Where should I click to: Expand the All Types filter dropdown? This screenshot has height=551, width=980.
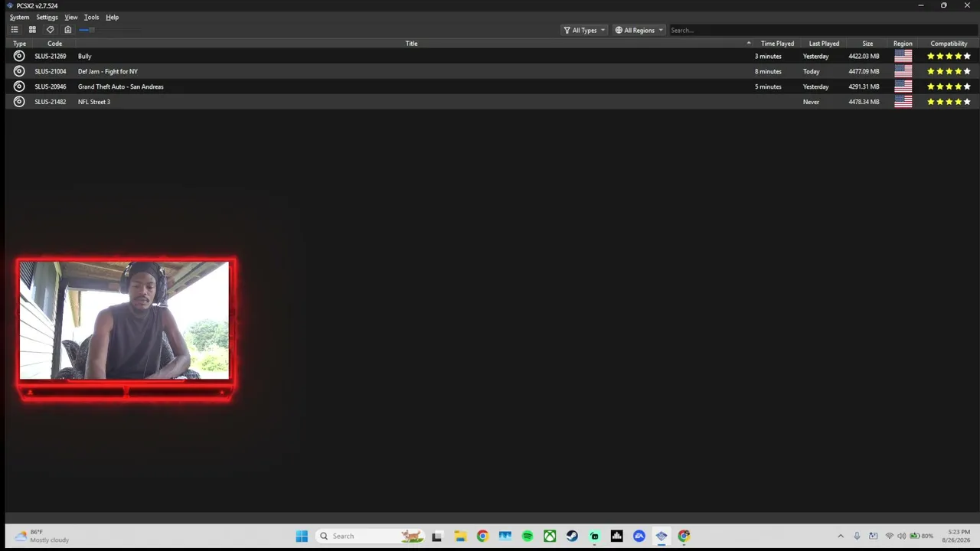(x=584, y=30)
